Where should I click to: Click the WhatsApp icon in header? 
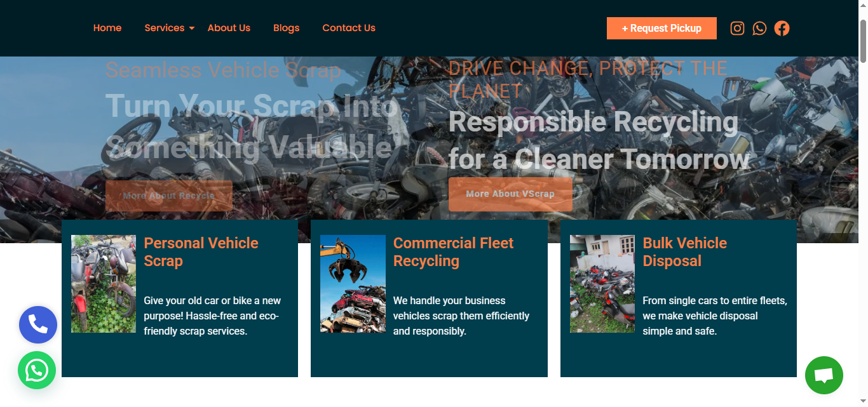pyautogui.click(x=759, y=28)
